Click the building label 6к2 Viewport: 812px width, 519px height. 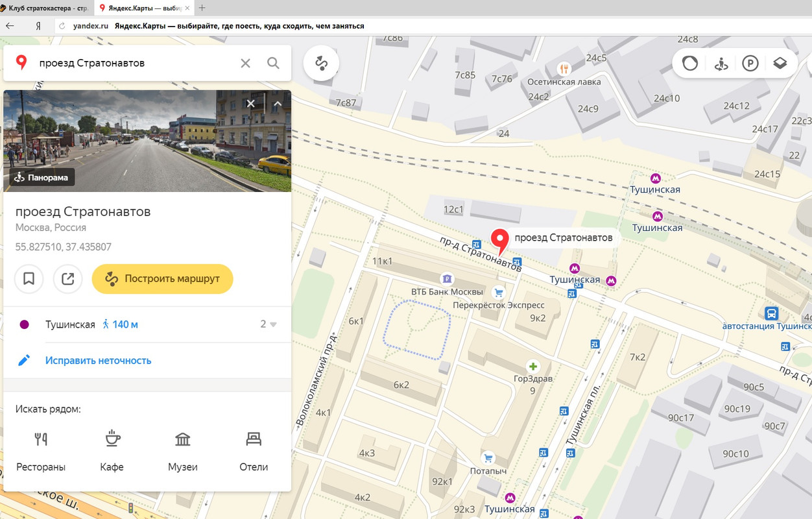(401, 385)
